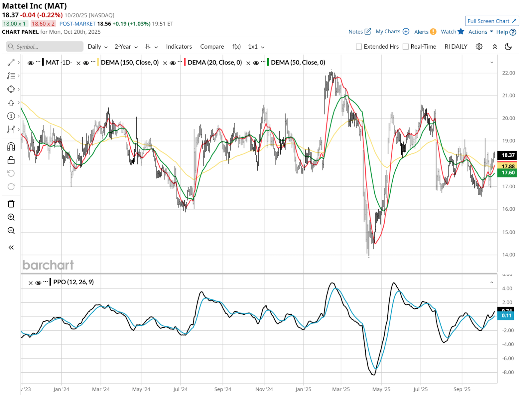Click the trash can delete drawings icon
Screen dimensions: 532x395
11,204
